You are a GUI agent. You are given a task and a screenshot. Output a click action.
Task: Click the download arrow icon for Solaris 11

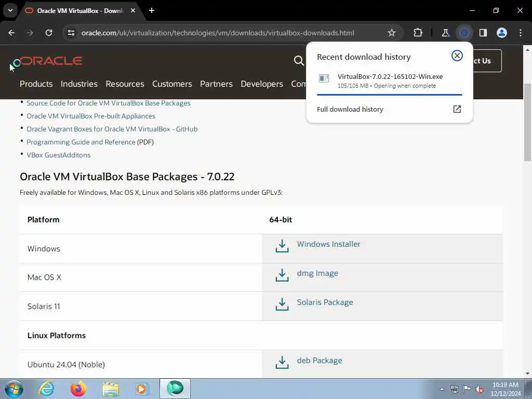coord(282,304)
